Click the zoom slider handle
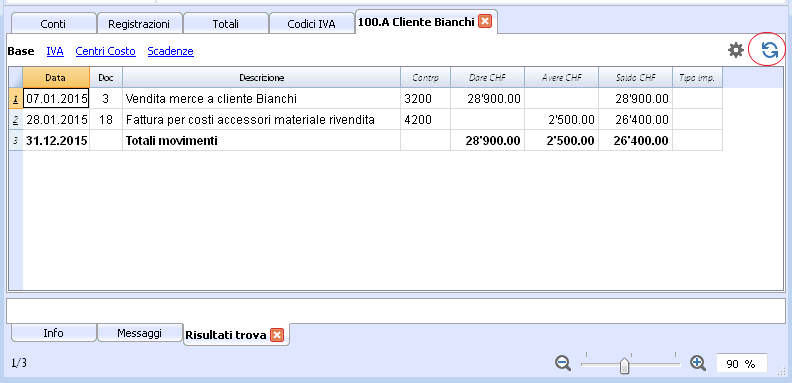This screenshot has height=383, width=792. (624, 365)
